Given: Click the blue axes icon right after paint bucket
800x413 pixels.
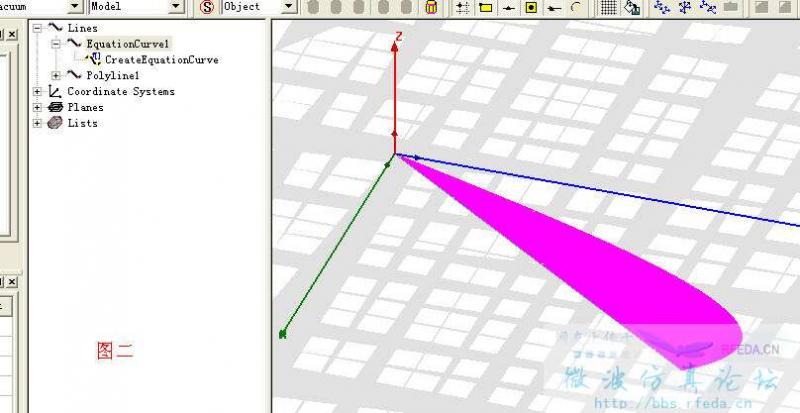Looking at the screenshot, I should click(662, 7).
